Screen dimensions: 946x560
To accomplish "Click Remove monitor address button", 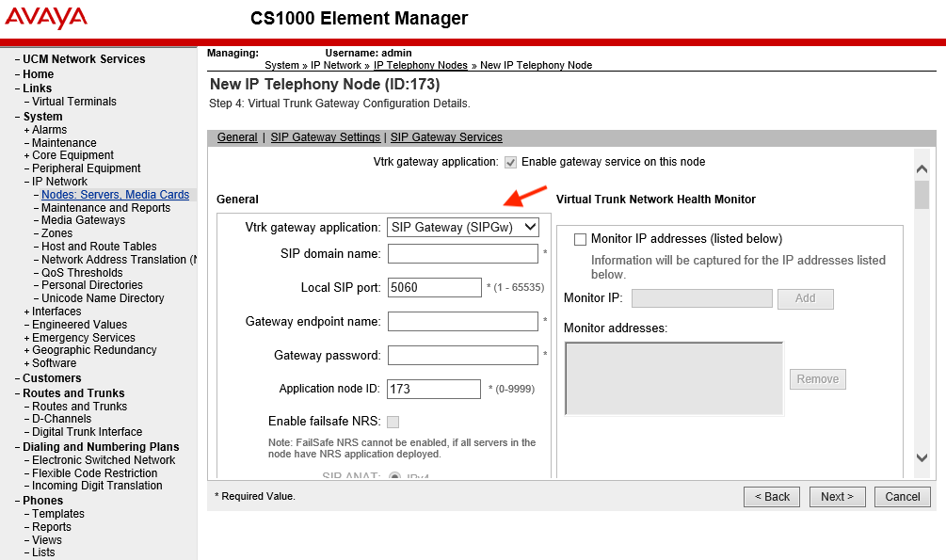I will 817,379.
